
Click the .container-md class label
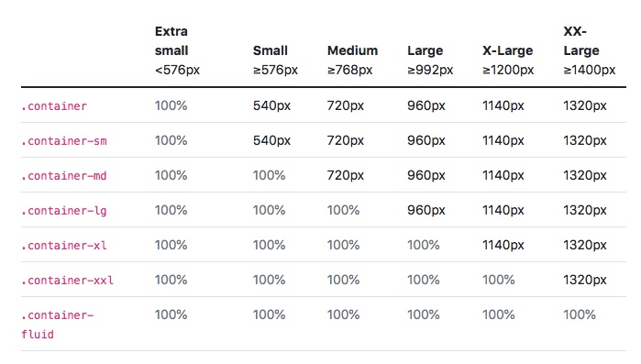pos(64,176)
